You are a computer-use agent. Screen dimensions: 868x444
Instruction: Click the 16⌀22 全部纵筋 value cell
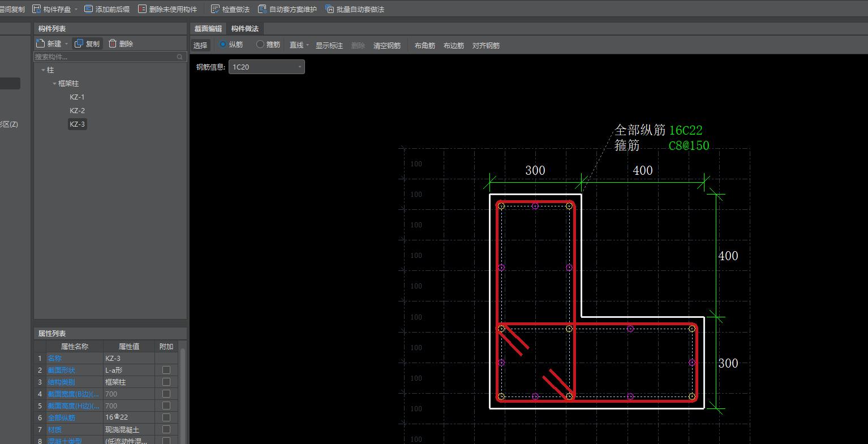coord(129,417)
